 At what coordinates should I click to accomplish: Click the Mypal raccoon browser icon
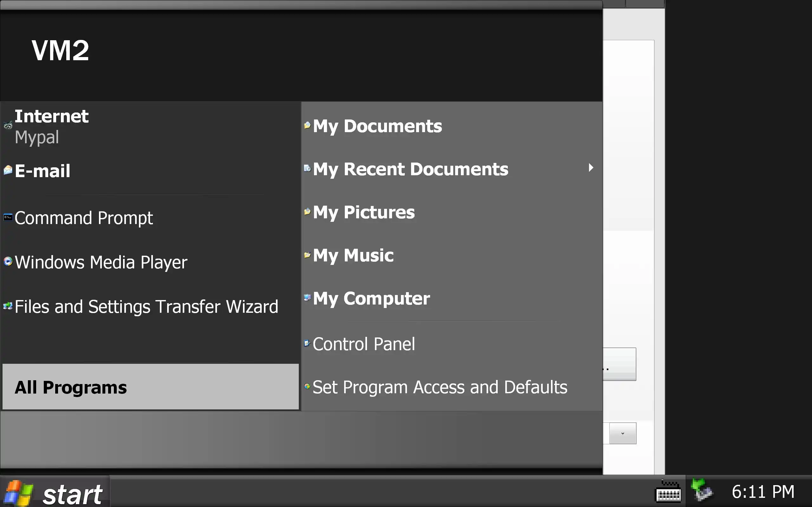click(8, 125)
